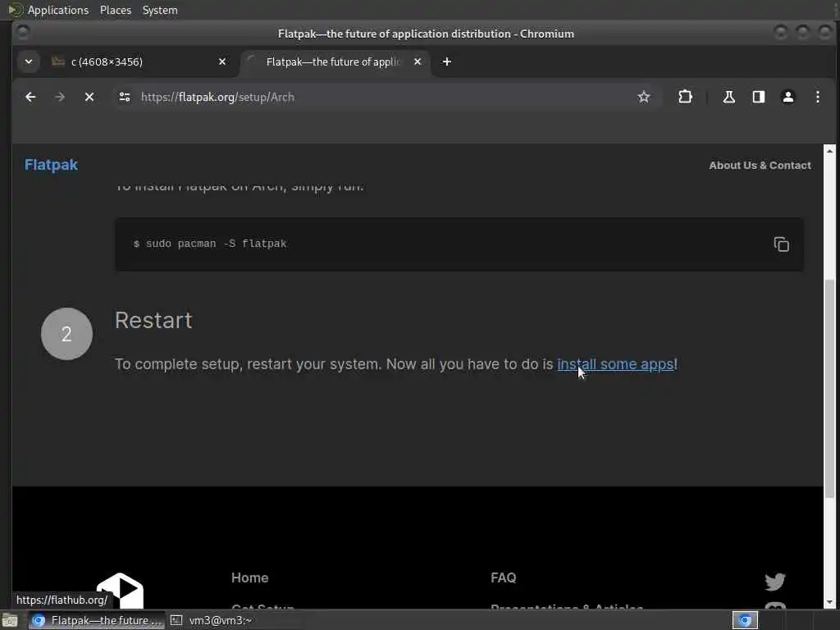Open the Places menu
Viewport: 840px width, 630px height.
click(115, 10)
